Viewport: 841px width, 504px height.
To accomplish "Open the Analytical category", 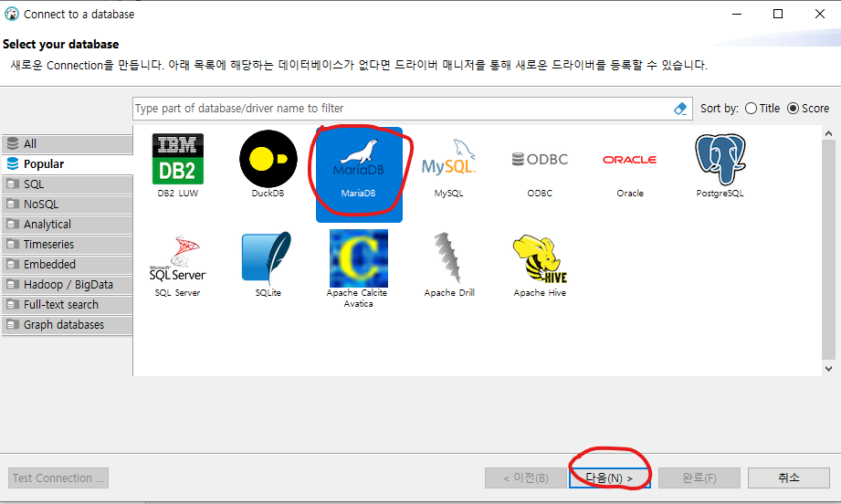I will [x=67, y=224].
